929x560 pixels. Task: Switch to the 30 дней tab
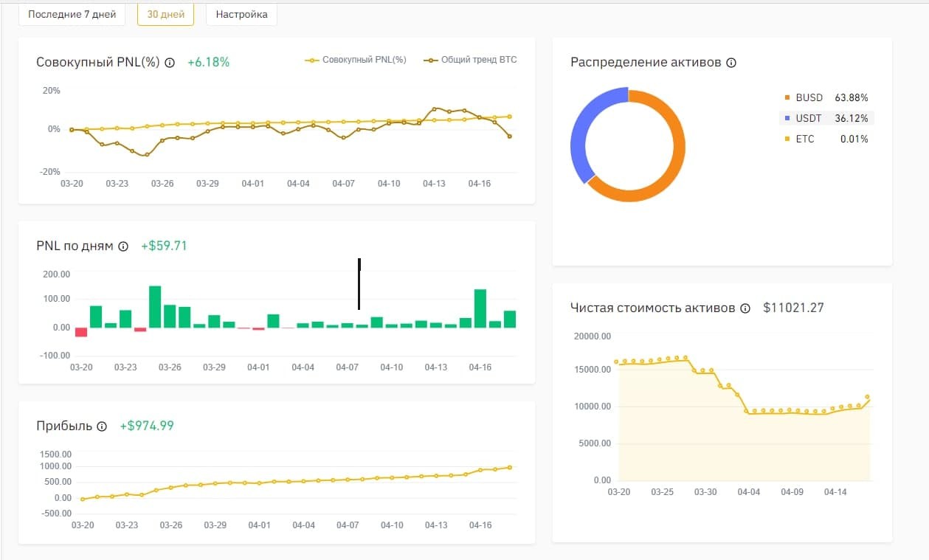(x=165, y=14)
